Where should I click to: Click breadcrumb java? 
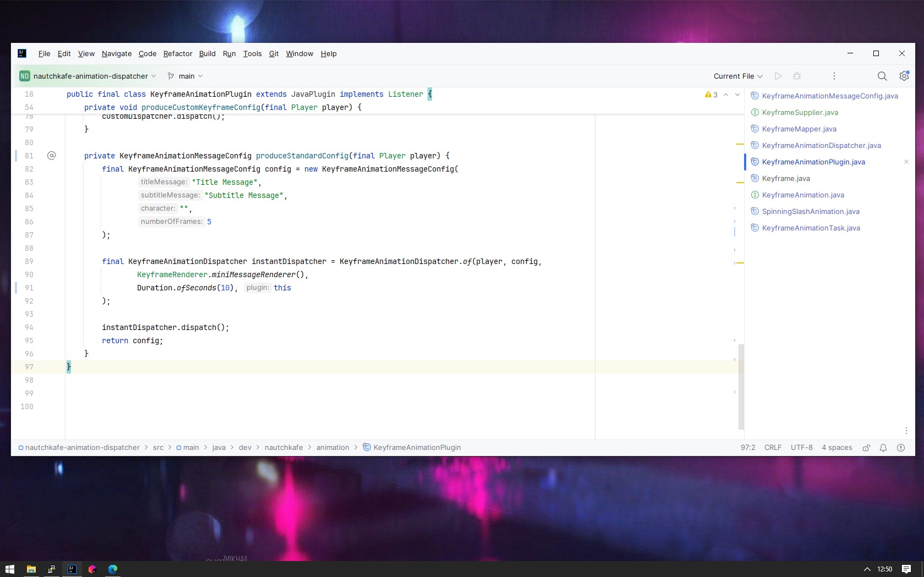pyautogui.click(x=219, y=447)
